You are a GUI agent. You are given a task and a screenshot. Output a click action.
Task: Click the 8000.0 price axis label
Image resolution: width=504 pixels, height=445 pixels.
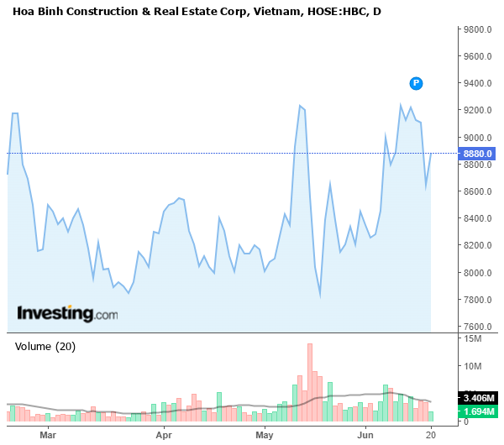click(x=476, y=273)
